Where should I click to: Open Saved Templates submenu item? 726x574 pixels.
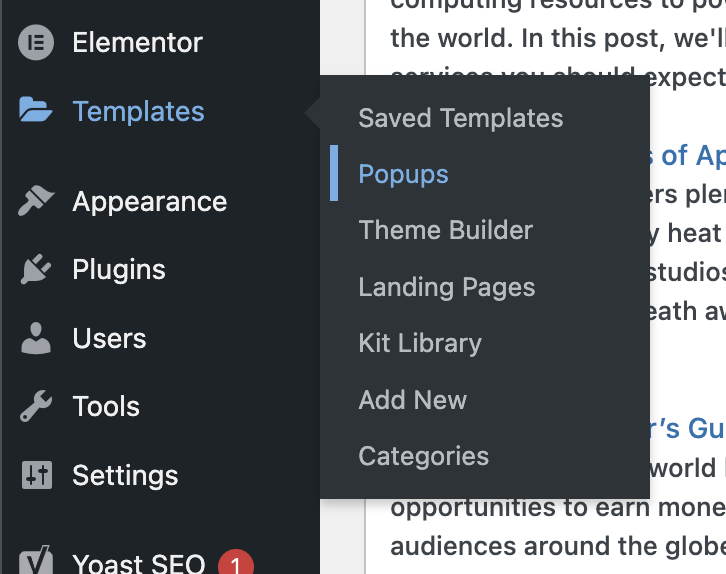461,118
